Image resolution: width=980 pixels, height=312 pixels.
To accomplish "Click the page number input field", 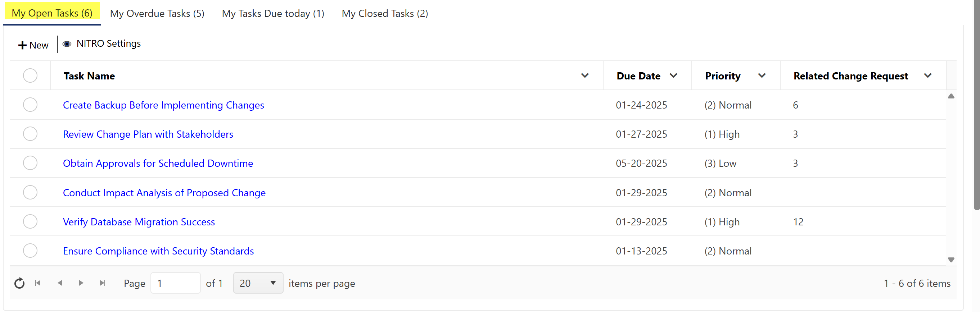I will click(175, 283).
